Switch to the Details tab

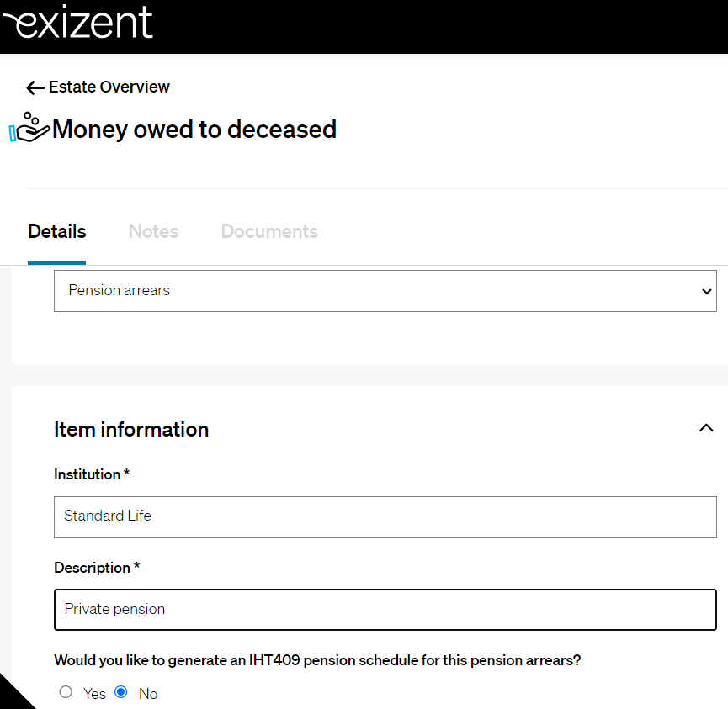point(56,231)
